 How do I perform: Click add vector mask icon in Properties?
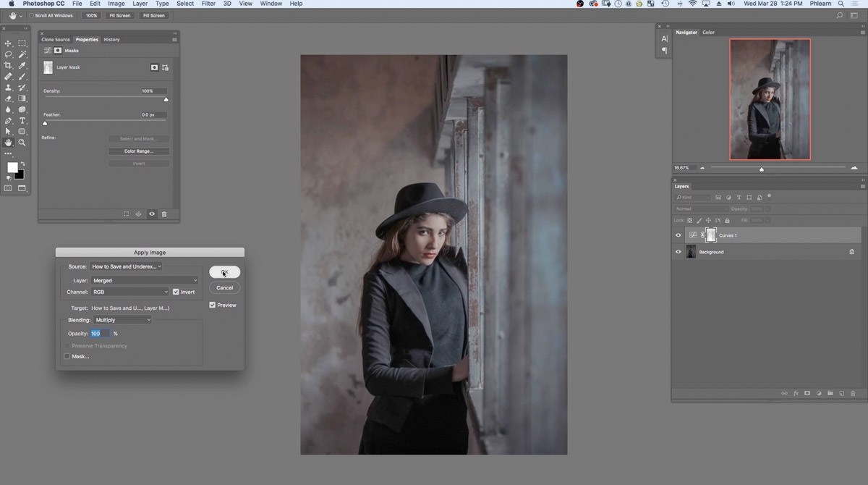[165, 67]
